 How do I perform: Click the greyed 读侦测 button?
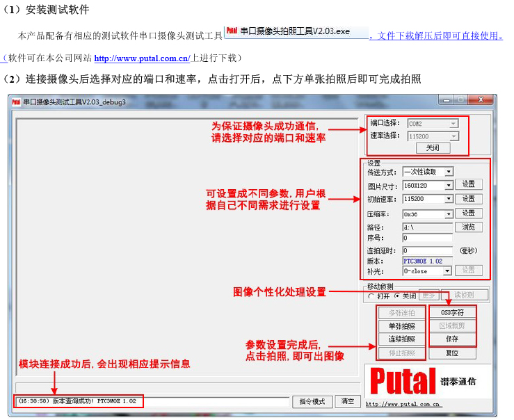464,295
